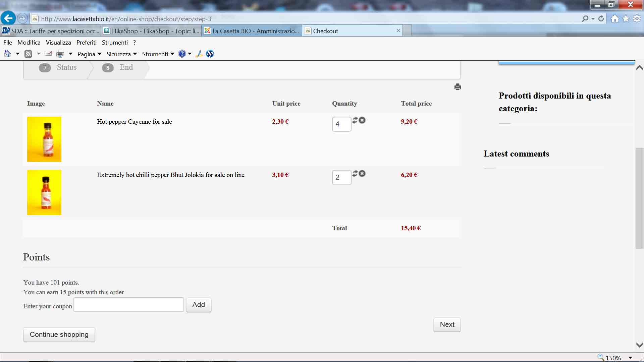Click Add coupon button
Screen dimensions: 644x362
199,305
